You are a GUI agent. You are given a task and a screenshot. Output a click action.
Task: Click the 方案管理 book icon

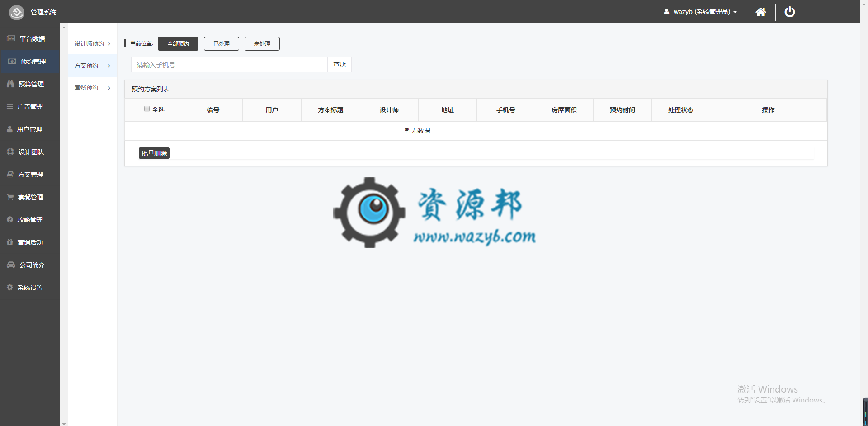[10, 174]
